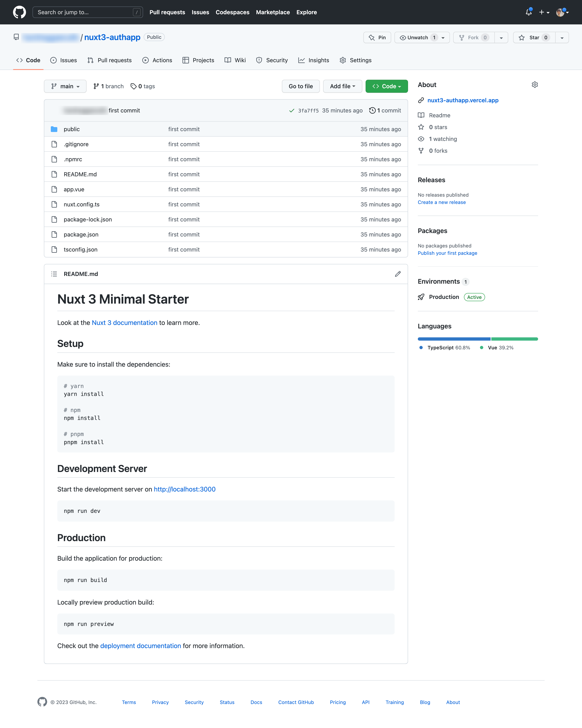This screenshot has height=728, width=582.
Task: Pin this repository
Action: coord(377,37)
